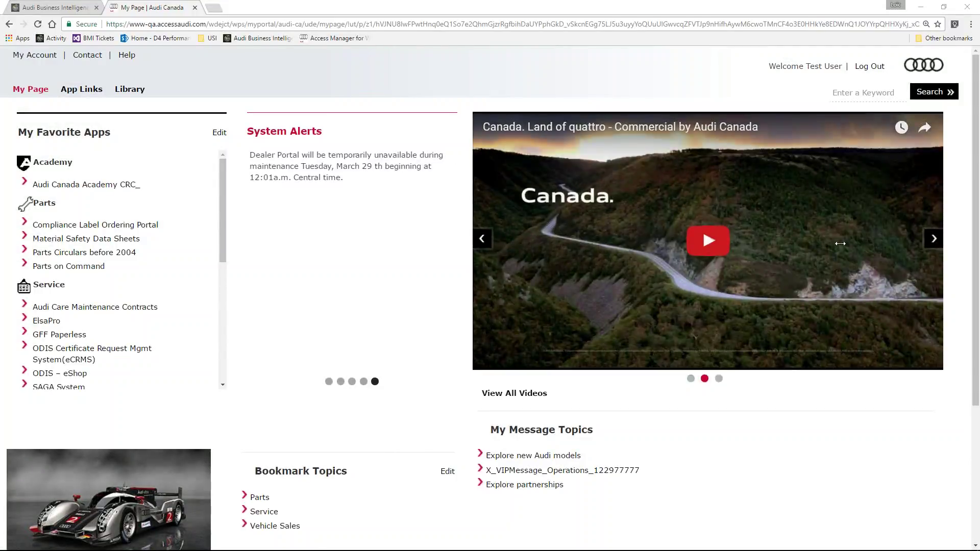Click the browser Back arrow
The height and width of the screenshot is (551, 980).
tap(9, 24)
